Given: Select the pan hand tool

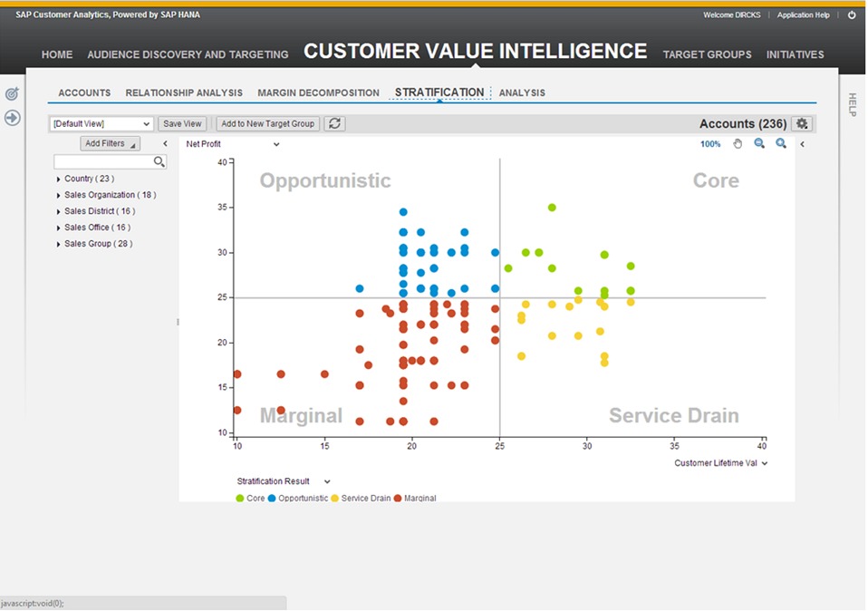Looking at the screenshot, I should point(738,144).
